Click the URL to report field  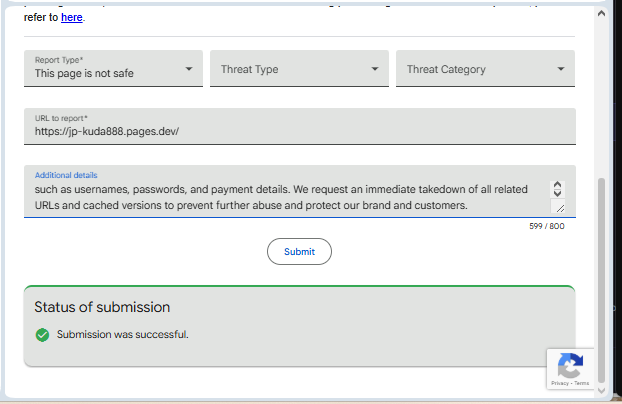(299, 131)
